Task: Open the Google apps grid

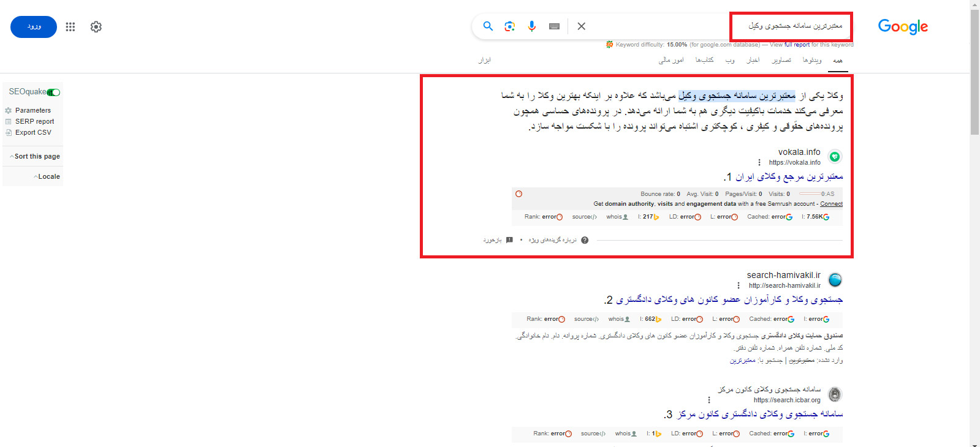Action: coord(70,27)
